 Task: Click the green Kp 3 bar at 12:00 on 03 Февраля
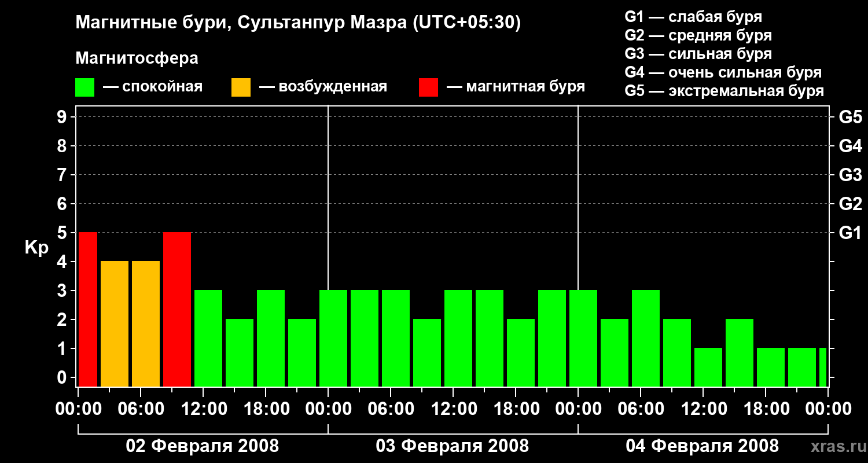tap(458, 338)
